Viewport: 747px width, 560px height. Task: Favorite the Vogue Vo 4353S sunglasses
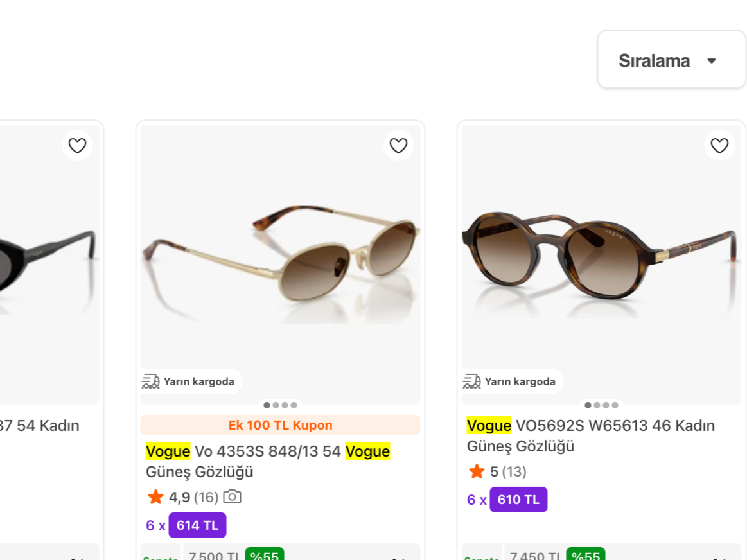pos(398,145)
